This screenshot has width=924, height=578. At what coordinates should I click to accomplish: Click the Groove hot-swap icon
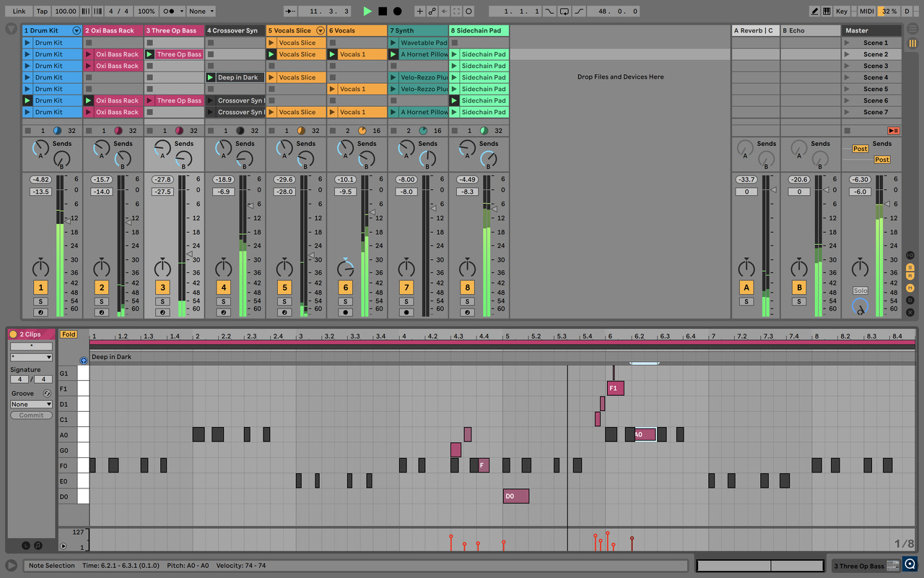point(47,393)
